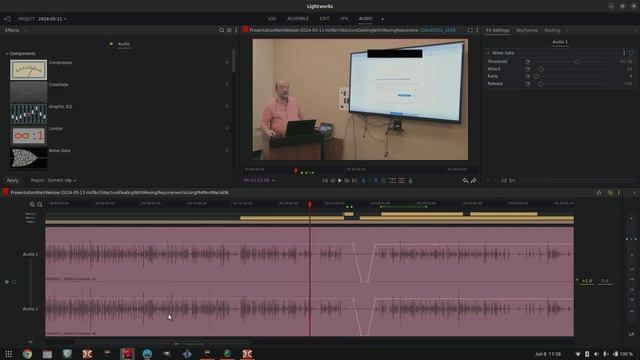
Task: Open the Region Current clip dropdown
Action: pyautogui.click(x=62, y=180)
